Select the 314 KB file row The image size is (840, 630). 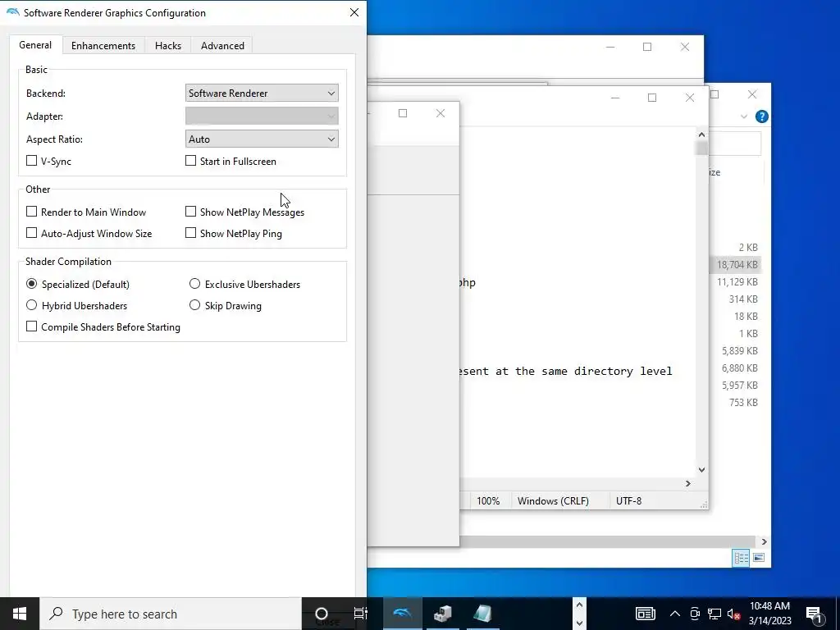[737, 299]
